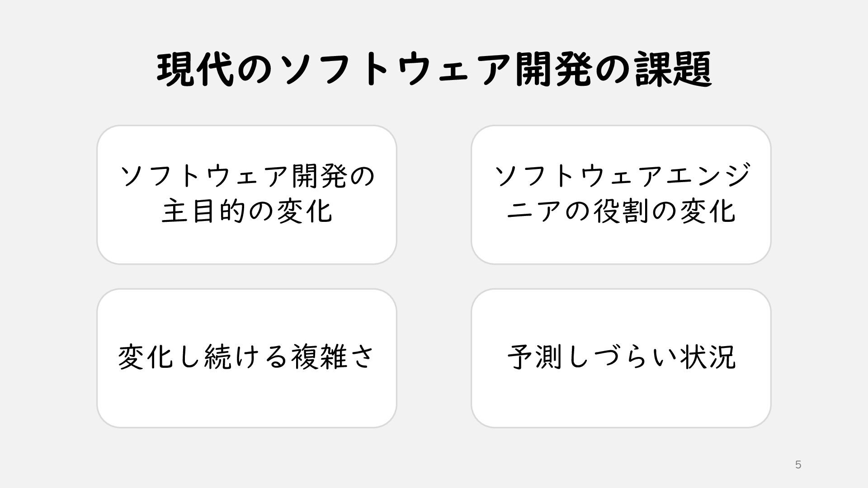Click the word 予測
Image resolution: width=868 pixels, height=488 pixels.
[534, 357]
